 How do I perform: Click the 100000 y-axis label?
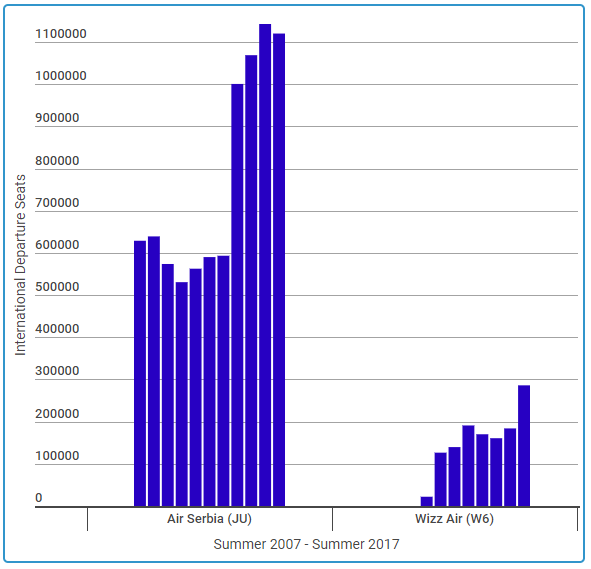[57, 456]
